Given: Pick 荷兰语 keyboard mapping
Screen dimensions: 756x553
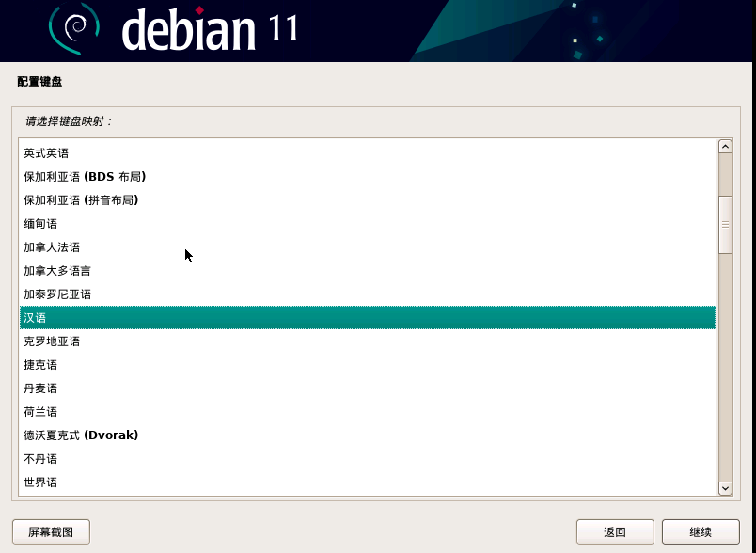Looking at the screenshot, I should click(x=368, y=412).
